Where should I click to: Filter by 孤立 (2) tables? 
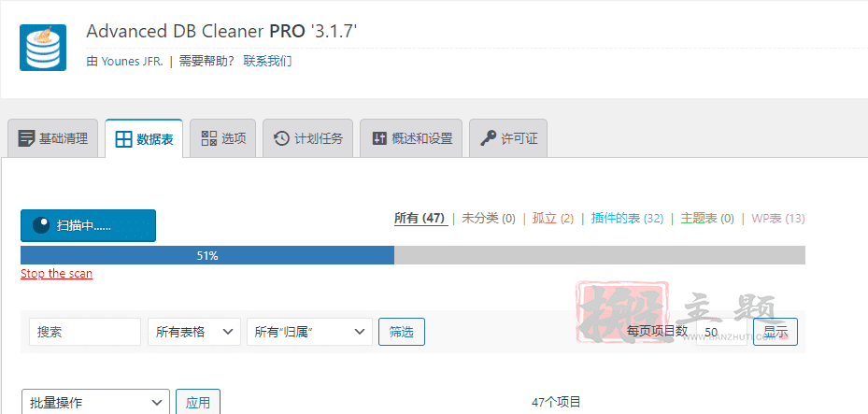tap(552, 218)
